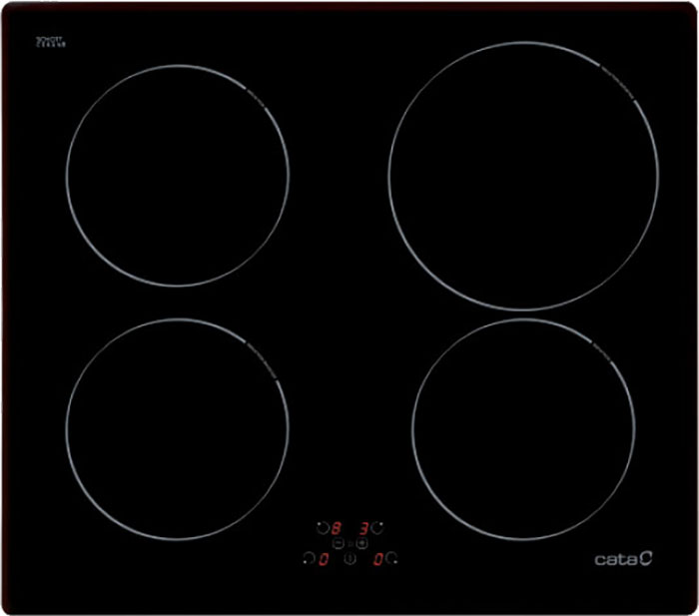This screenshot has height=616, width=699.
Task: Click the top-left cooking zone circle
Action: tap(178, 176)
